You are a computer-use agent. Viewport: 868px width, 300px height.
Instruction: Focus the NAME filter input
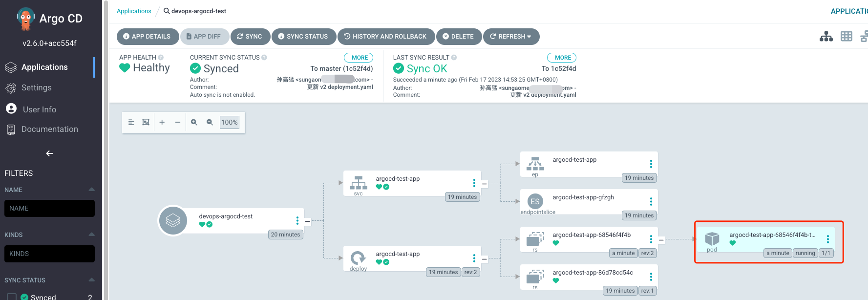pyautogui.click(x=49, y=209)
